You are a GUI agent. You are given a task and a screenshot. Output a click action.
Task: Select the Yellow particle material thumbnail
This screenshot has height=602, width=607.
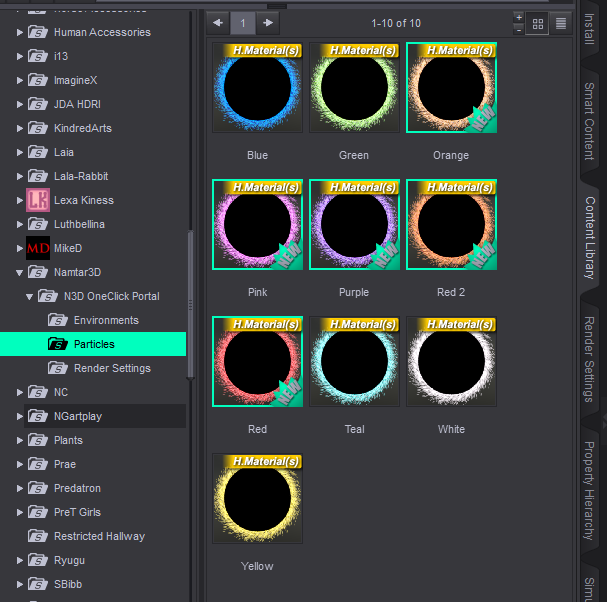[x=257, y=499]
